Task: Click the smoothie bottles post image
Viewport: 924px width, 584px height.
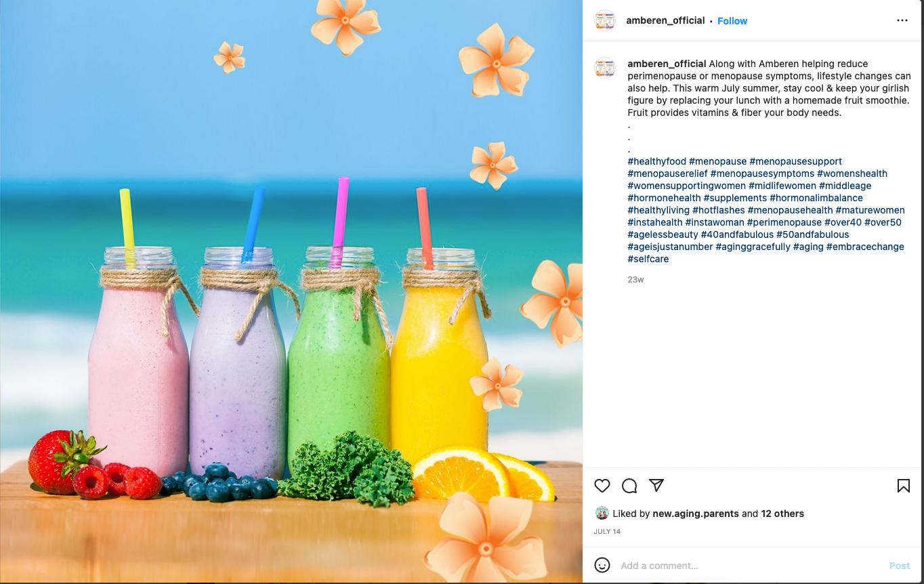Action: pyautogui.click(x=291, y=292)
